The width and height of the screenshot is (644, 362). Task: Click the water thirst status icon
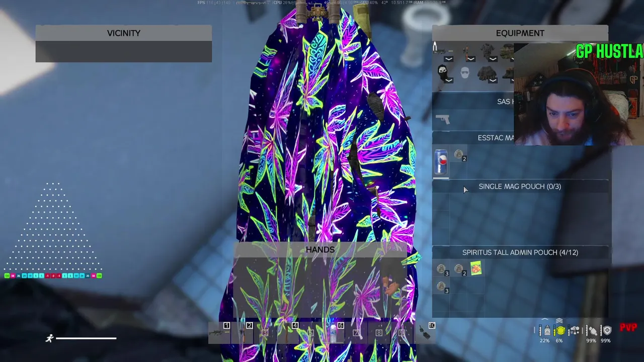[547, 330]
